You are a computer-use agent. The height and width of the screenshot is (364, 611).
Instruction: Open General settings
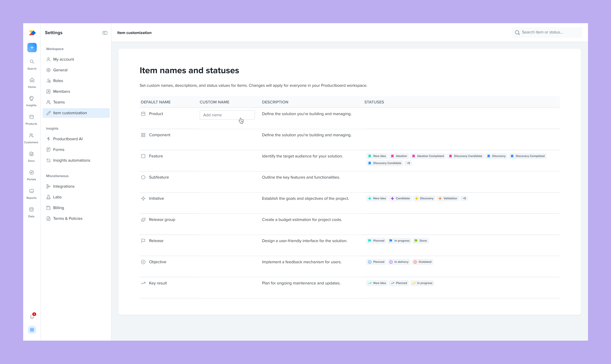(x=76, y=70)
